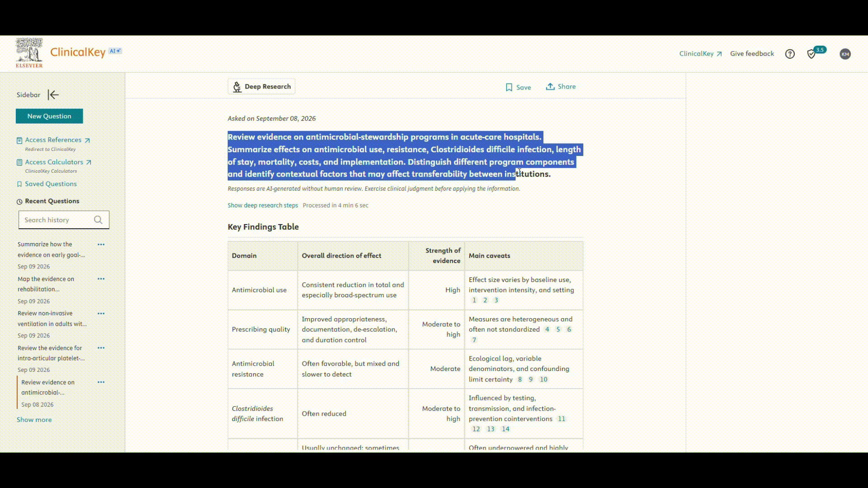The height and width of the screenshot is (488, 868).
Task: Open citation 5 in Prescribing quality row
Action: pos(558,329)
